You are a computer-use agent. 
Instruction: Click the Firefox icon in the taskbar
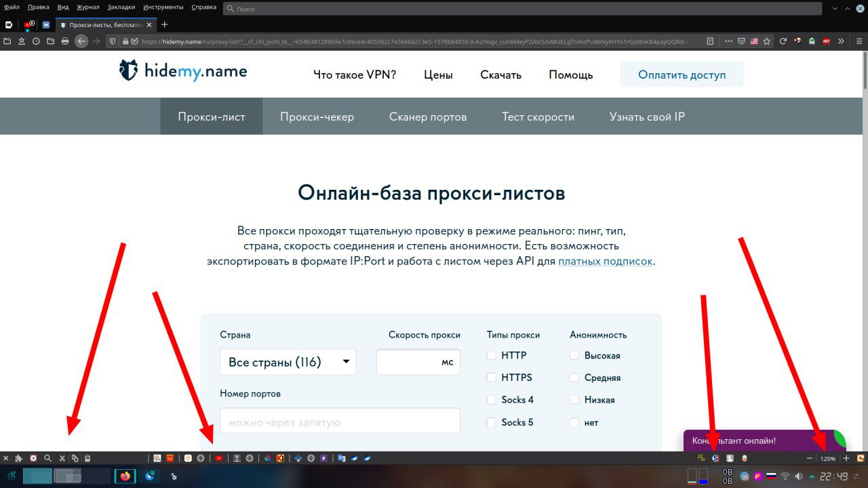point(125,476)
